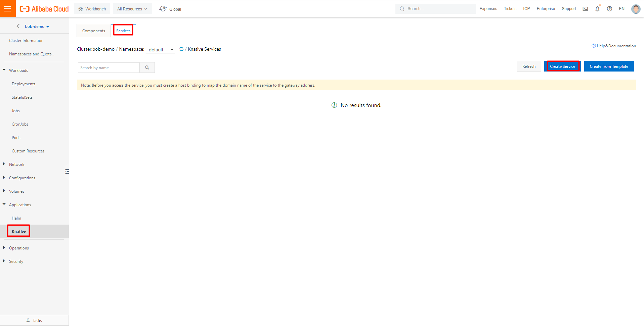Screen dimensions: 644x326
Task: Go back with the arrow beside bob-demo
Action: (x=18, y=26)
